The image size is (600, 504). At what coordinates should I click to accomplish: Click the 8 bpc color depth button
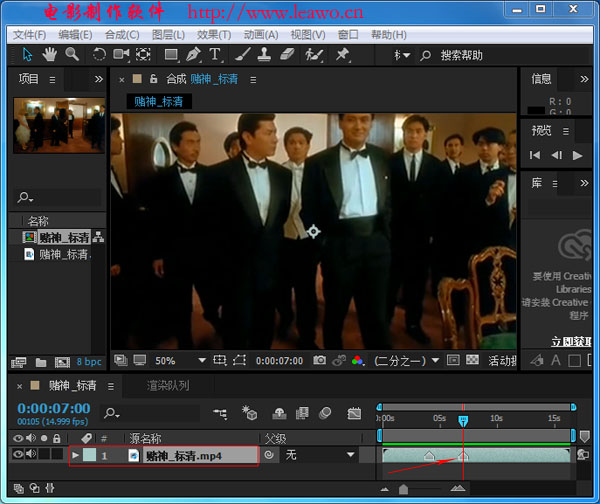(89, 362)
